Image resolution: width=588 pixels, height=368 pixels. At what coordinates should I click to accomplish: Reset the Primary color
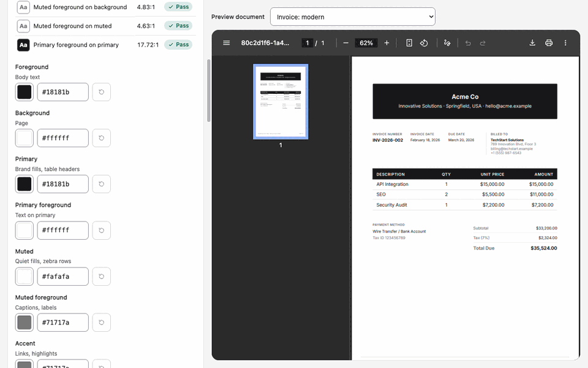pyautogui.click(x=101, y=184)
